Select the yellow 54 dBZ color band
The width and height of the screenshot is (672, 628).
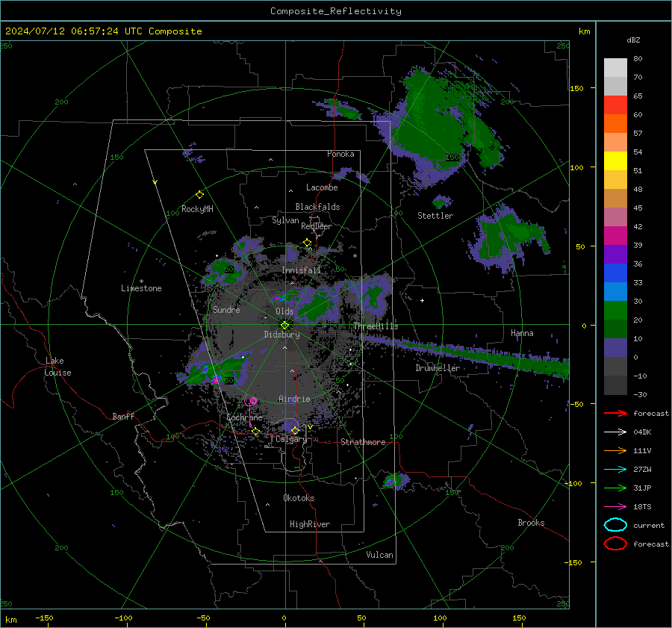[615, 161]
